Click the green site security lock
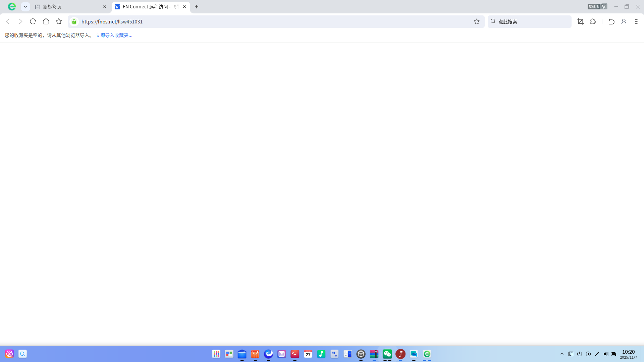 (x=74, y=21)
